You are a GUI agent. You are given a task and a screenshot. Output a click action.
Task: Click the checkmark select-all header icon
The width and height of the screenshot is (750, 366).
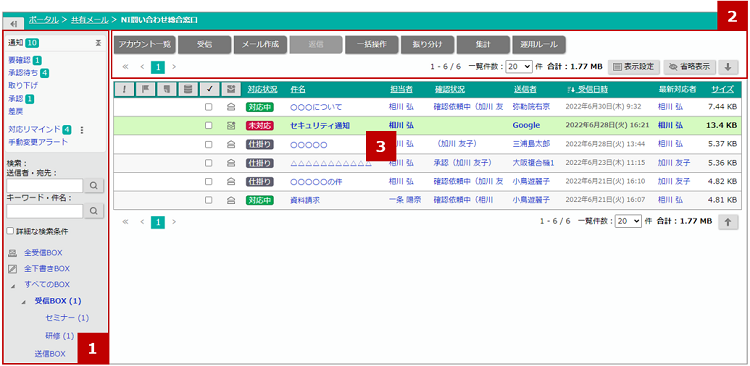pyautogui.click(x=209, y=89)
